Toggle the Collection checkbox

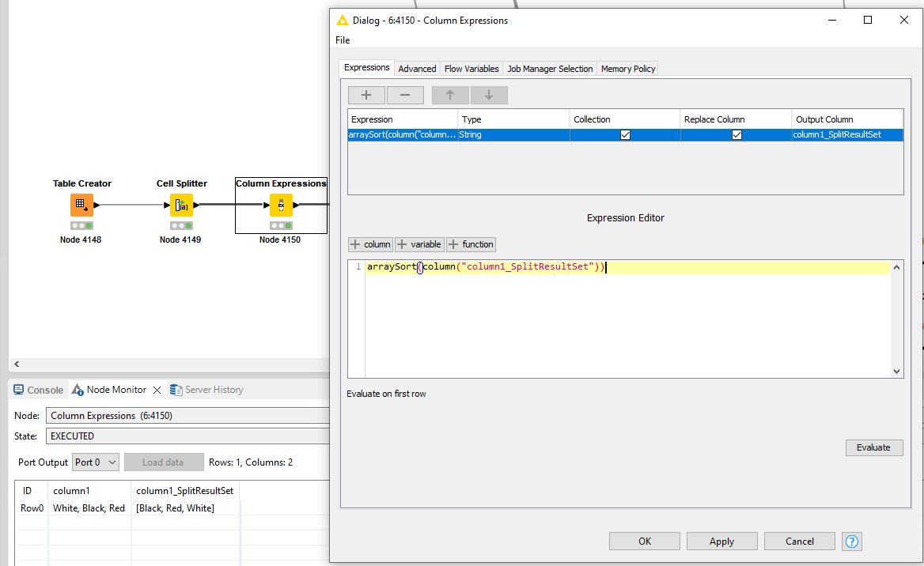click(625, 135)
